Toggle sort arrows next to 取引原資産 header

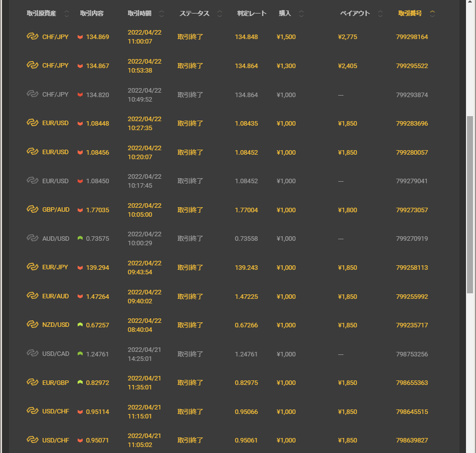[x=67, y=14]
